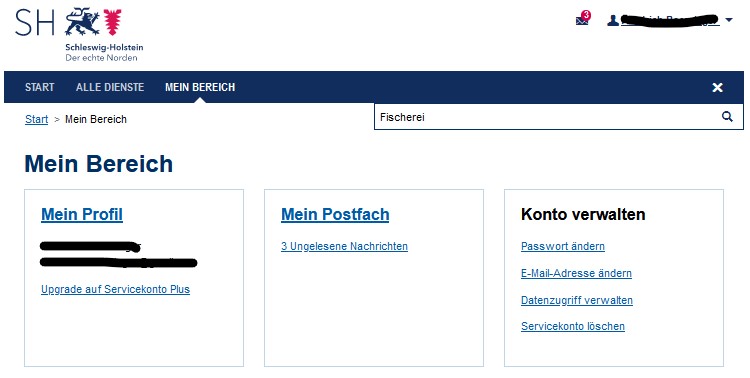750x378 pixels.
Task: View 3 Ungelesene Nachrichten
Action: pos(344,246)
